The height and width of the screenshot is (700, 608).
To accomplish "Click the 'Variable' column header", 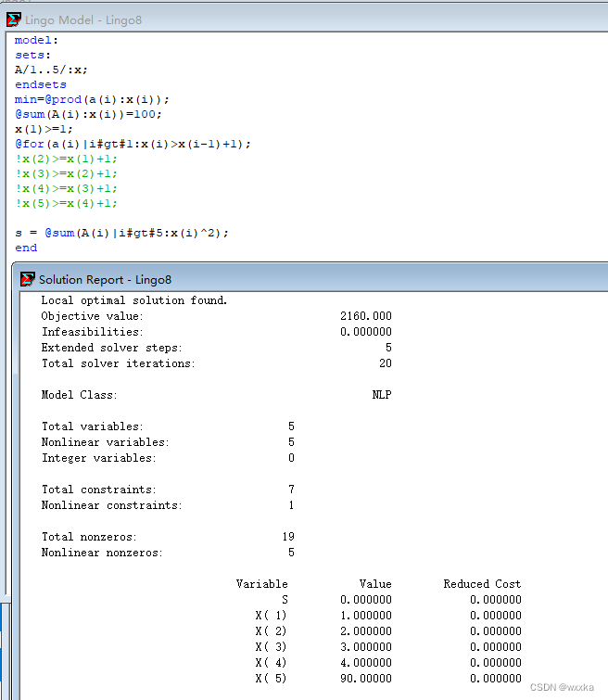I will click(262, 584).
